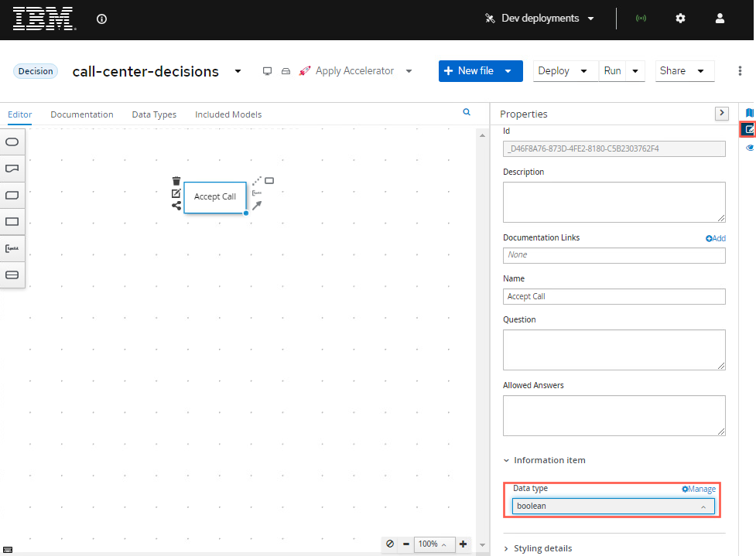
Task: Select the Decision rectangle palette tool
Action: coord(12,222)
